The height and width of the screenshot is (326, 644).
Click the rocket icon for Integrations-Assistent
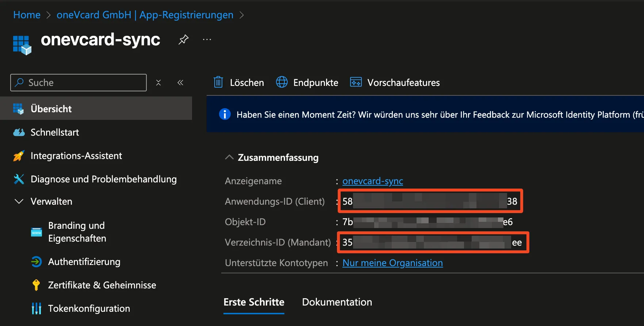pyautogui.click(x=19, y=156)
